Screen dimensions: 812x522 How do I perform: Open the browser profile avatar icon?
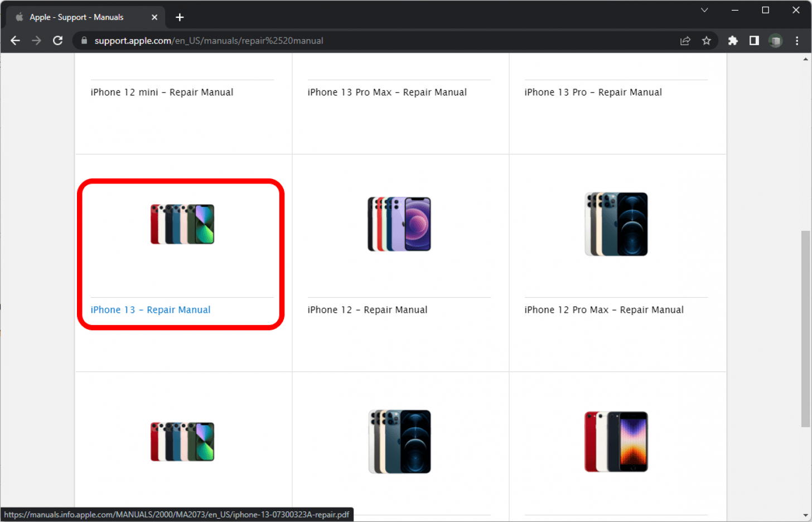point(775,40)
